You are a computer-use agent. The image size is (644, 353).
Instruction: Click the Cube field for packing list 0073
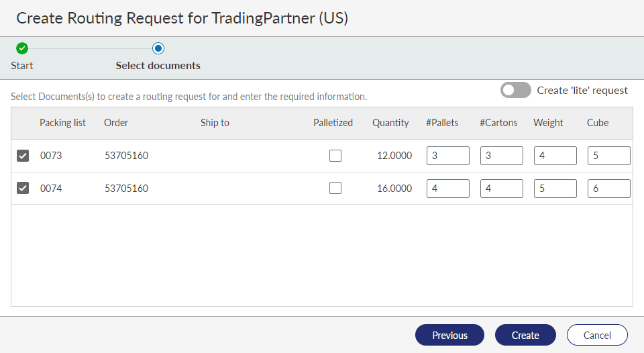(x=608, y=156)
